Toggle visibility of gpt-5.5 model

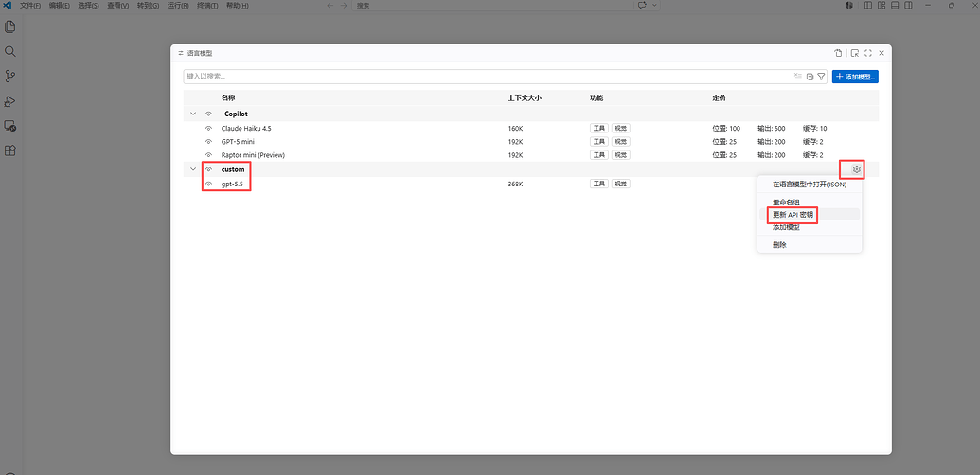click(208, 184)
